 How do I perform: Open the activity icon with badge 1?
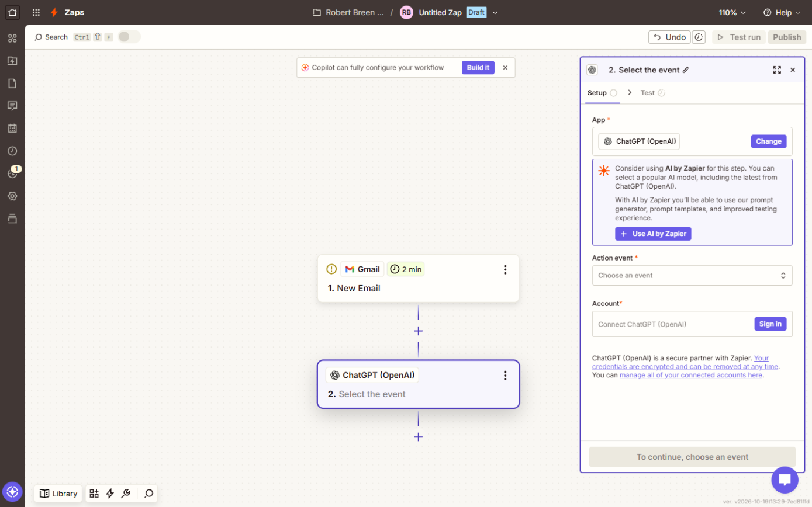(12, 173)
